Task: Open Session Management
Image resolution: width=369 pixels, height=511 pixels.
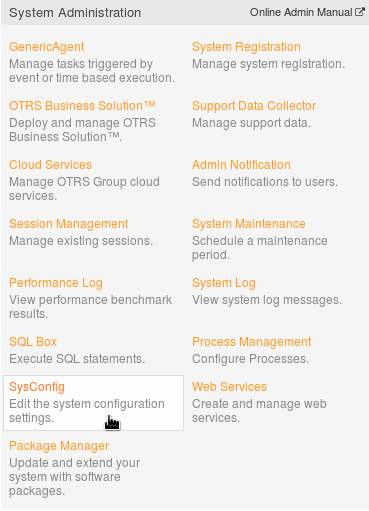Action: coord(68,224)
